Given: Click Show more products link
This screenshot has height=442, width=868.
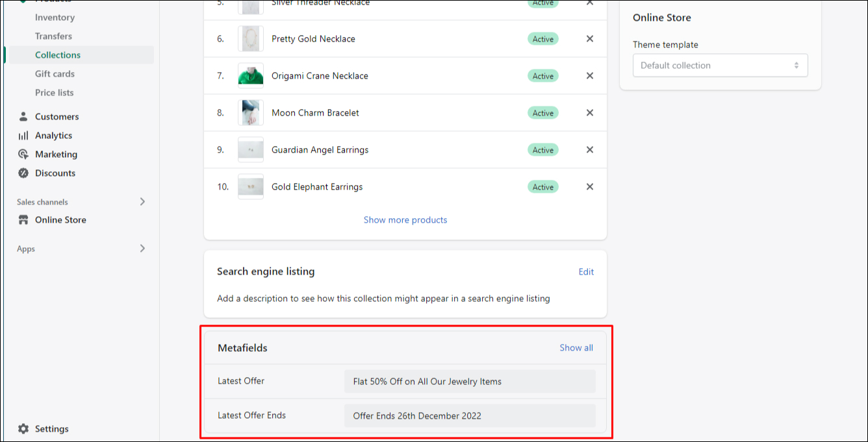Looking at the screenshot, I should [405, 220].
